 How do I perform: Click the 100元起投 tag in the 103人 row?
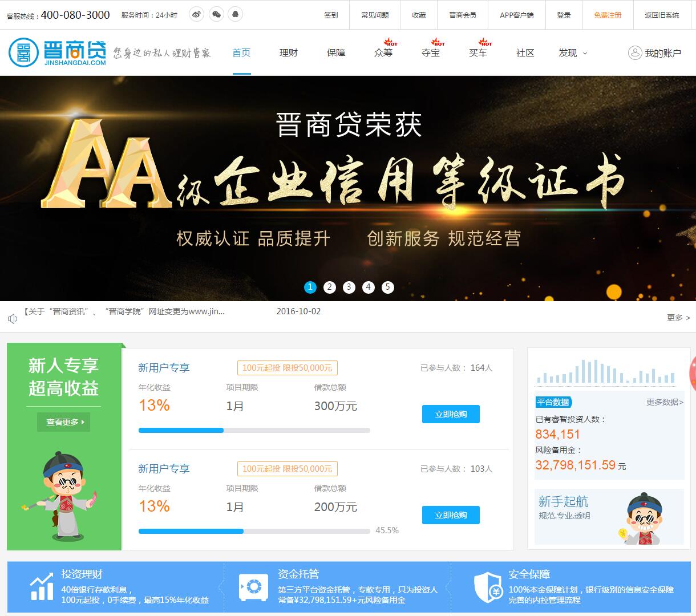tap(288, 469)
